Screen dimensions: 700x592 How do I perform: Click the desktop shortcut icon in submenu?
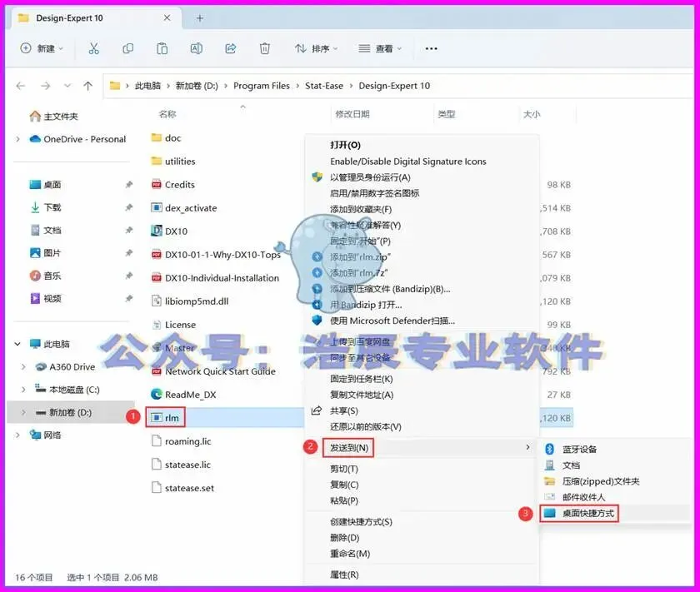click(550, 513)
